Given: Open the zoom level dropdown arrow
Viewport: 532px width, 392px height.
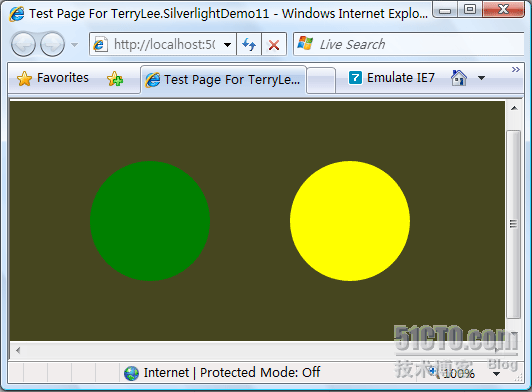Looking at the screenshot, I should (x=496, y=374).
